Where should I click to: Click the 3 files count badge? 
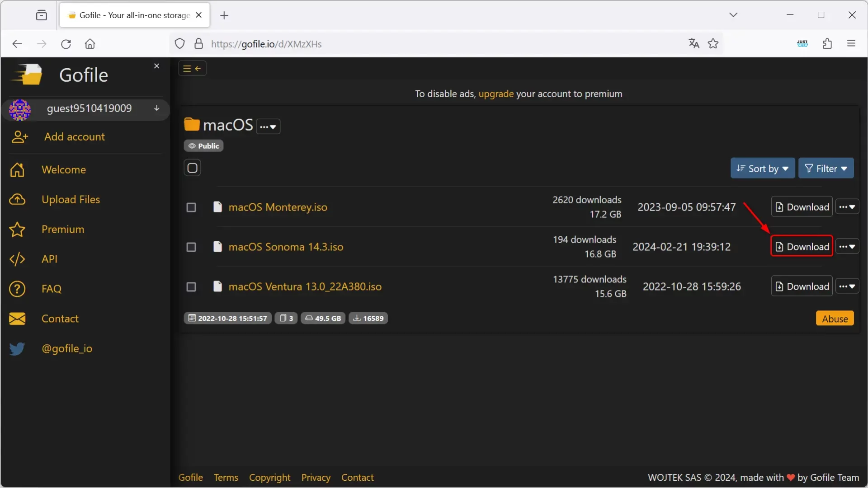pos(286,319)
